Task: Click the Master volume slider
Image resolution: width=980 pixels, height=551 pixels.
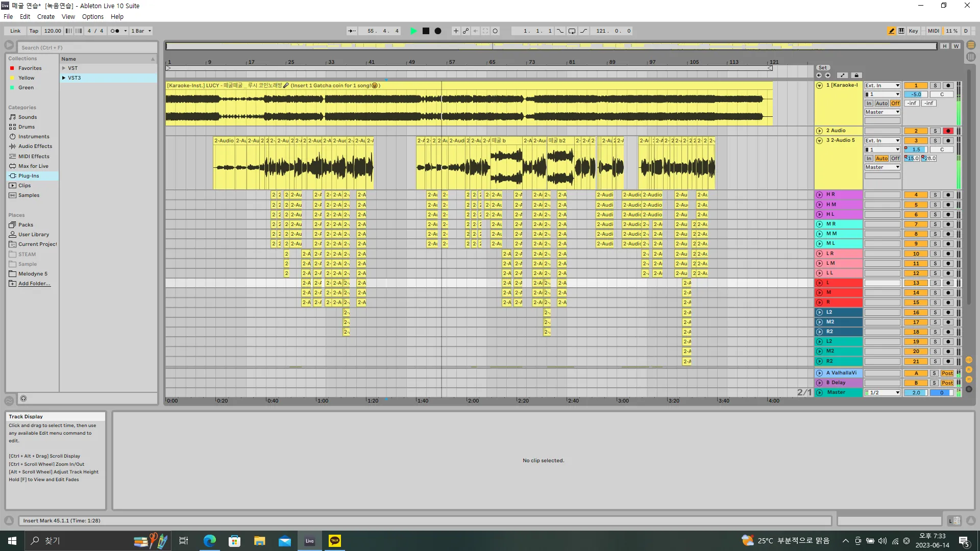Action: click(x=916, y=393)
